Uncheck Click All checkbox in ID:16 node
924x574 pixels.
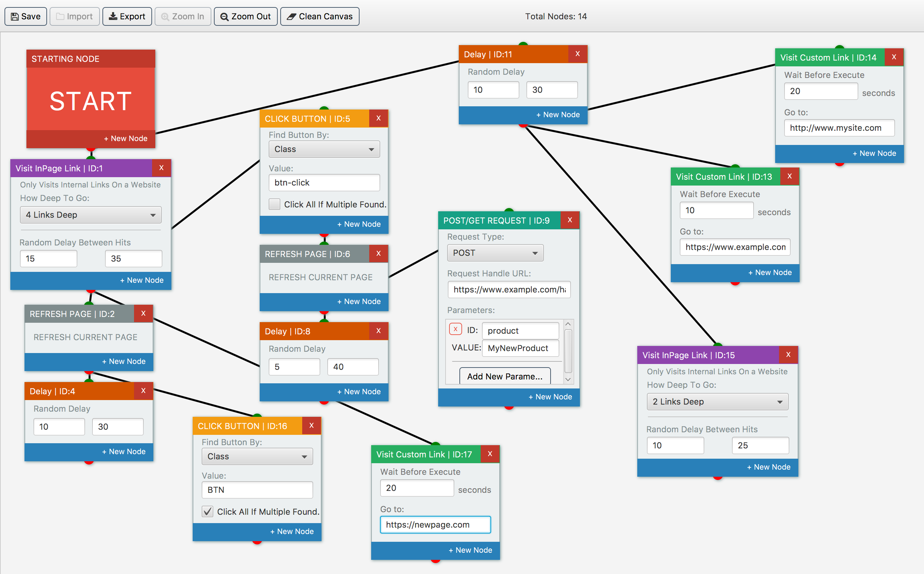[x=207, y=512]
